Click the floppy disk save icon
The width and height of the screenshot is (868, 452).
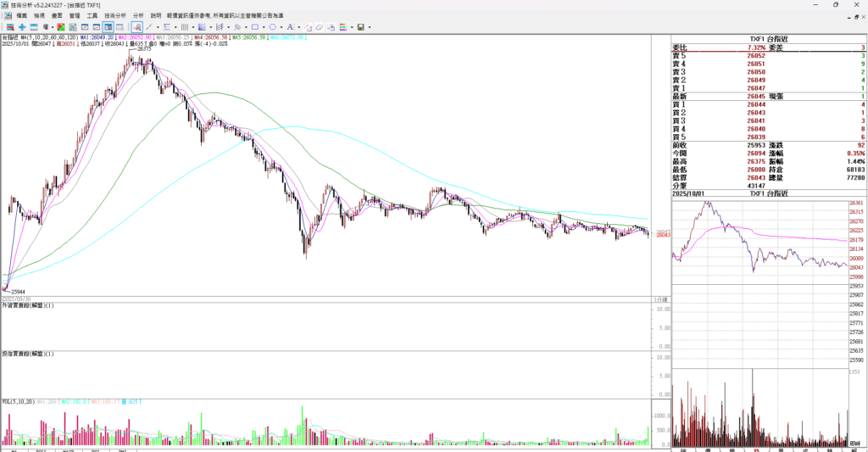[360, 27]
